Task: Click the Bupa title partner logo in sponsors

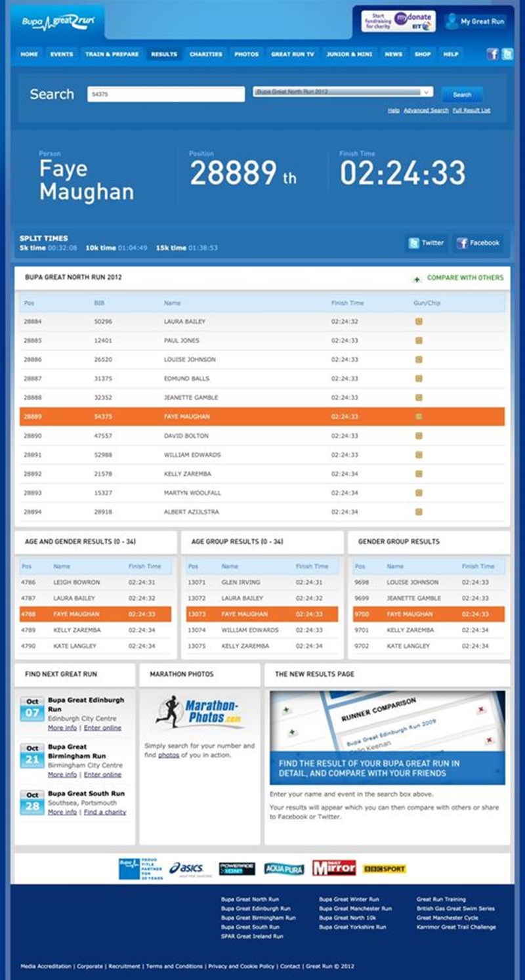Action: tap(140, 868)
